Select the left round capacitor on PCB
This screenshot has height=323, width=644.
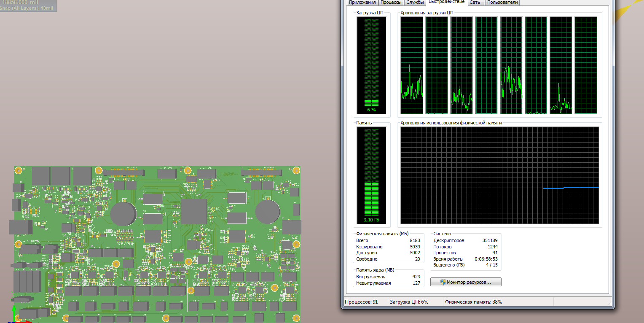[123, 213]
